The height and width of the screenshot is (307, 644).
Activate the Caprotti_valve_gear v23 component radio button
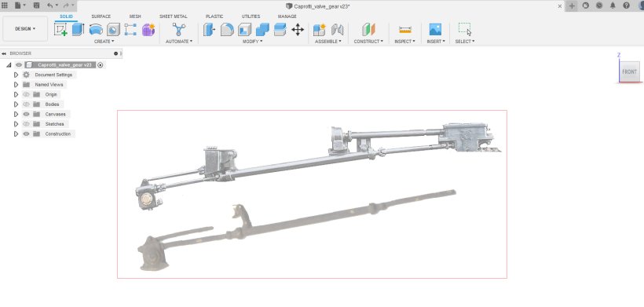pos(101,65)
